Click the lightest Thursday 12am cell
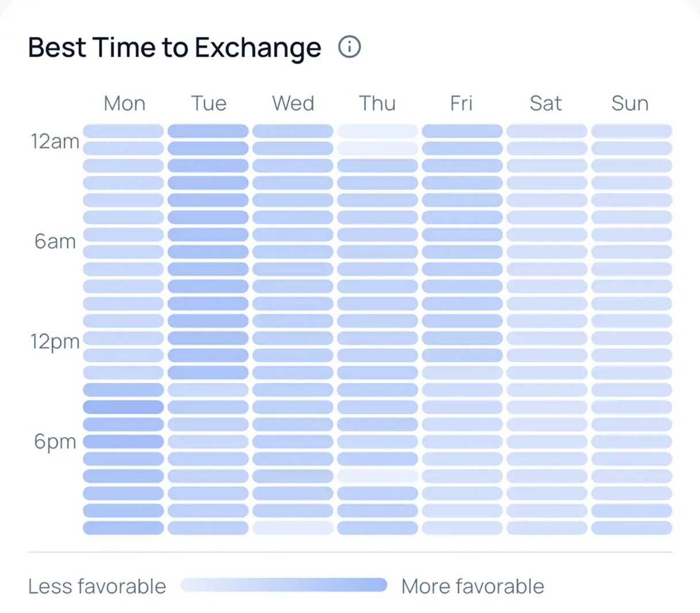700x613 pixels. click(x=377, y=131)
